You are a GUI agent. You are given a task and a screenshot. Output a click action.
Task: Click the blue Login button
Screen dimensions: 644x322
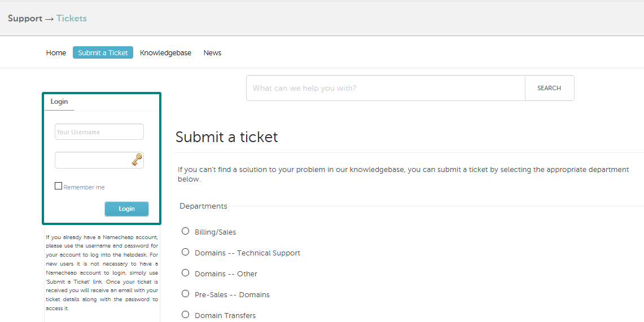(126, 209)
